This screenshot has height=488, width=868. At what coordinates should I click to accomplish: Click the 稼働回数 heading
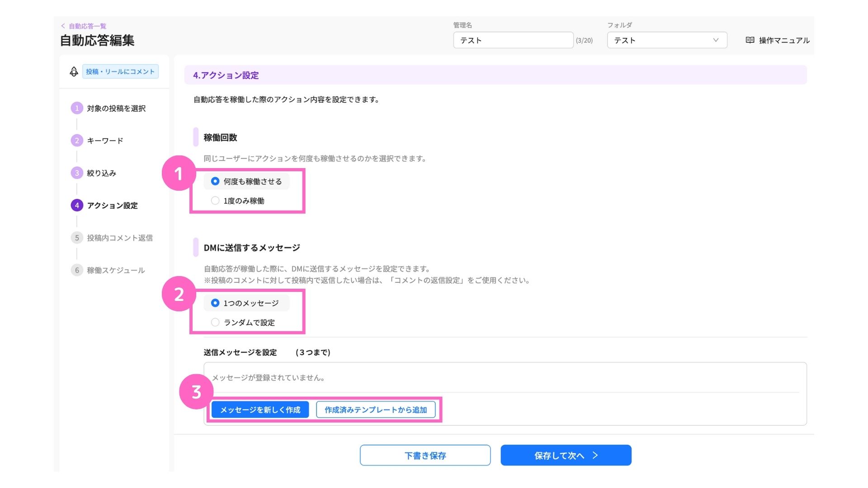(220, 137)
